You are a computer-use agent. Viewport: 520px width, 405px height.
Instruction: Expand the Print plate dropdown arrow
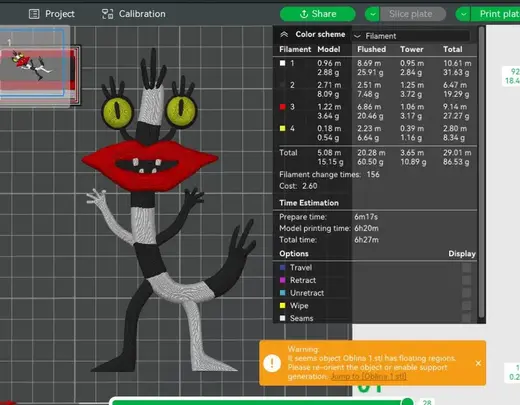pos(463,14)
